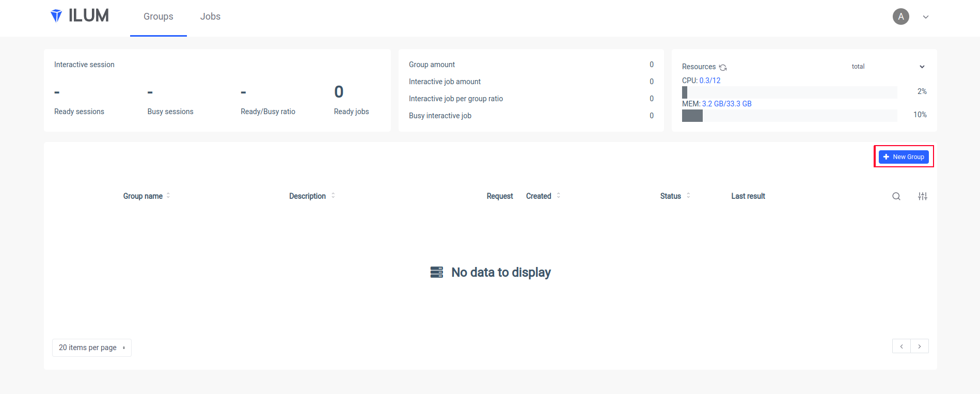
Task: Click the Interactive session heading
Action: 84,65
